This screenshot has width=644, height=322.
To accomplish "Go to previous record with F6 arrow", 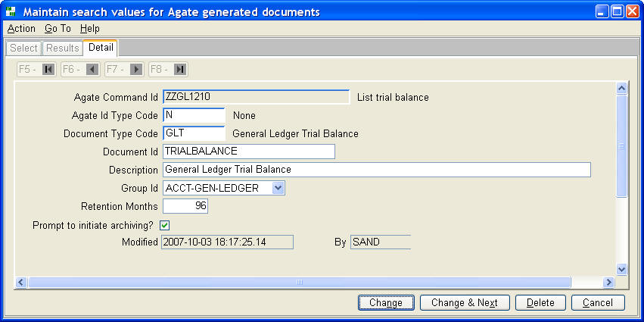I will point(92,70).
